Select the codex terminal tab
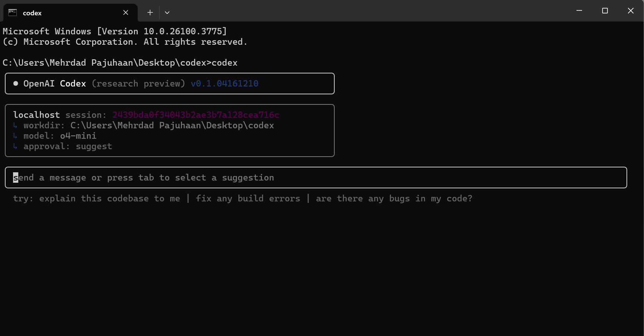This screenshot has width=644, height=336. click(x=70, y=13)
